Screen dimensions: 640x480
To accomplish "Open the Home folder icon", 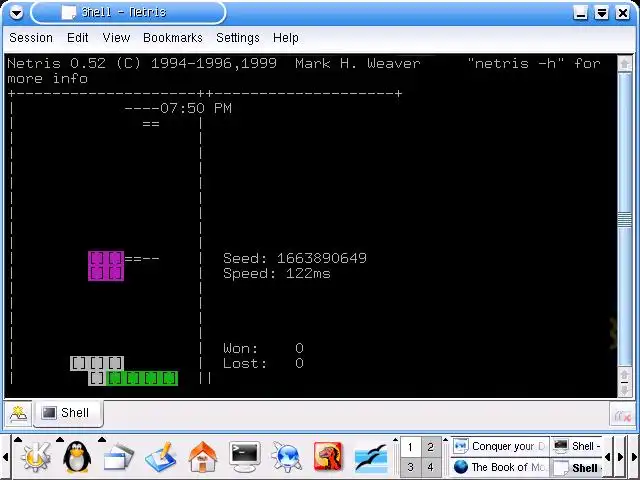I will 203,458.
